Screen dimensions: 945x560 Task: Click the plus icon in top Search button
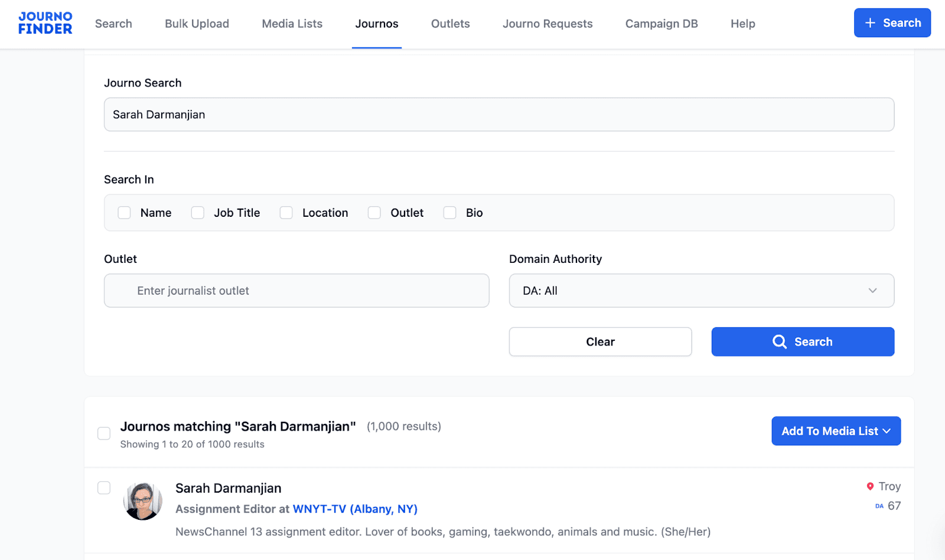click(870, 23)
